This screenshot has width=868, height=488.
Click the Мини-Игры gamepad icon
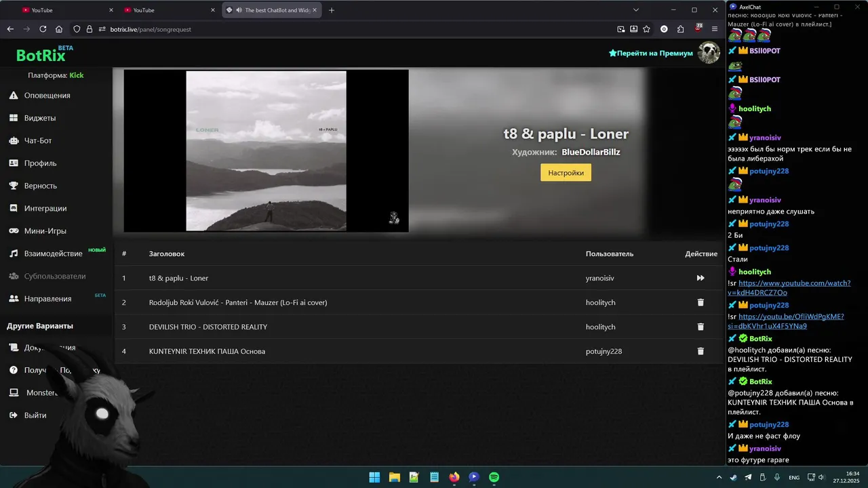[14, 231]
